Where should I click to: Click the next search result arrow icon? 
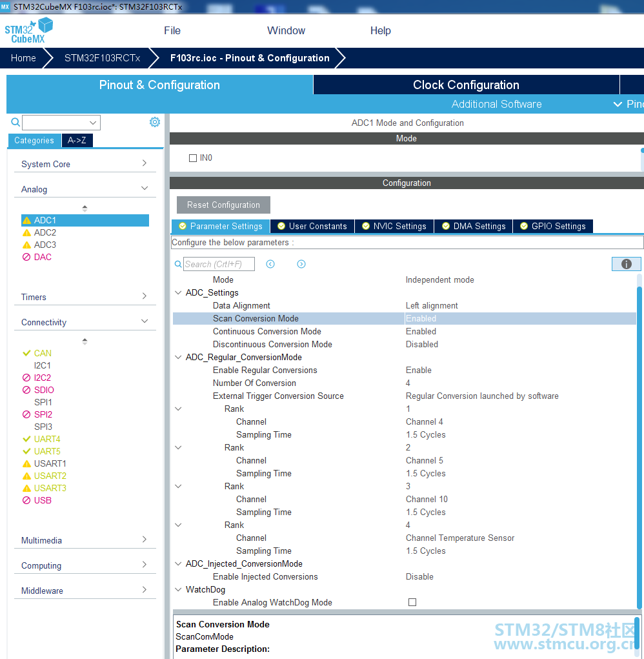[301, 264]
